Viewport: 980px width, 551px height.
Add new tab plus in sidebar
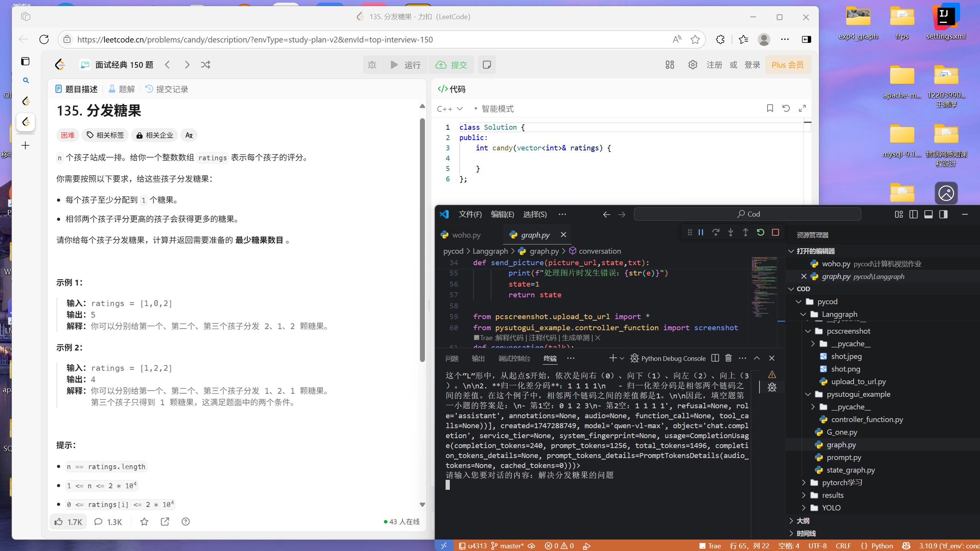click(x=25, y=145)
